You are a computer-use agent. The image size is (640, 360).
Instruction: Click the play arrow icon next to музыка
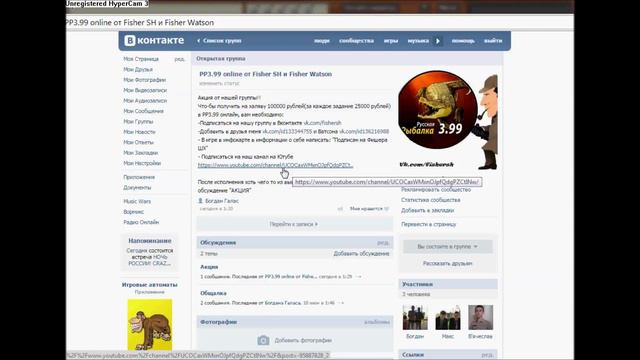(x=438, y=41)
